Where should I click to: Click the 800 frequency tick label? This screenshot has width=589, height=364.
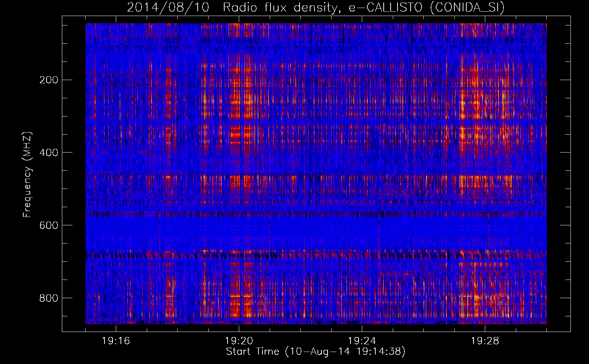48,298
